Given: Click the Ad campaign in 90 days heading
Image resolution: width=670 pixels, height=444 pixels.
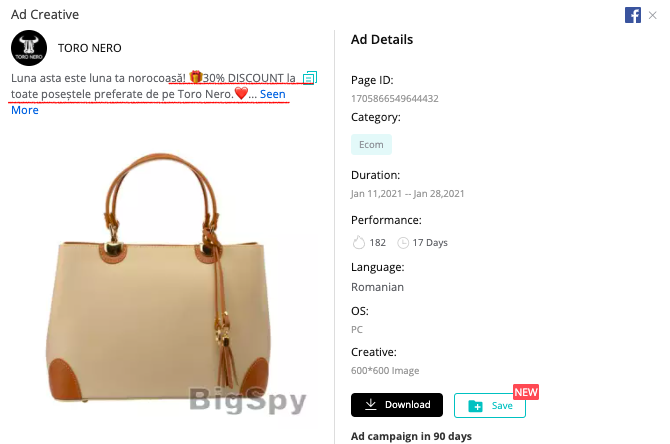Looking at the screenshot, I should point(411,436).
